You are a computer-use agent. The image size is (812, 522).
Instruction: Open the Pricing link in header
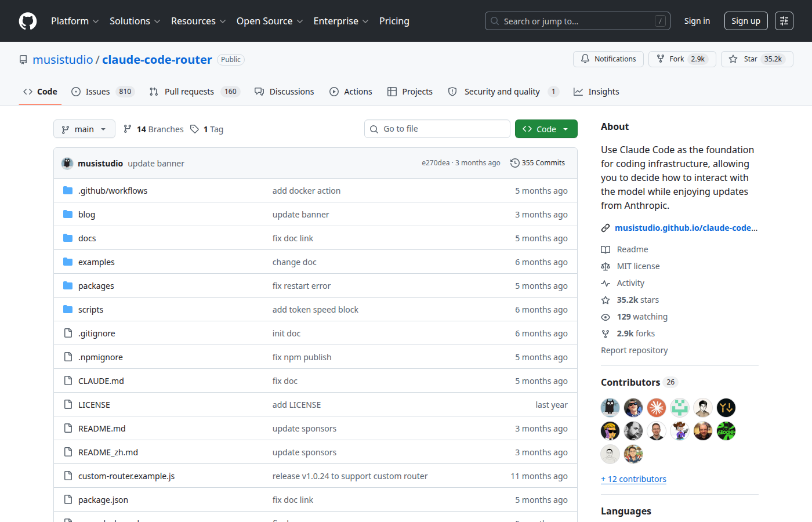(394, 21)
